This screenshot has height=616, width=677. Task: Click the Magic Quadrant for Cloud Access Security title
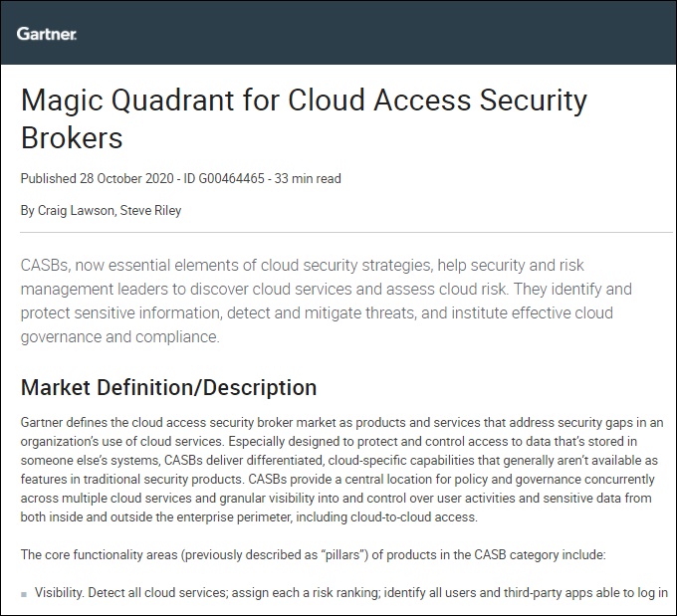coord(304,101)
